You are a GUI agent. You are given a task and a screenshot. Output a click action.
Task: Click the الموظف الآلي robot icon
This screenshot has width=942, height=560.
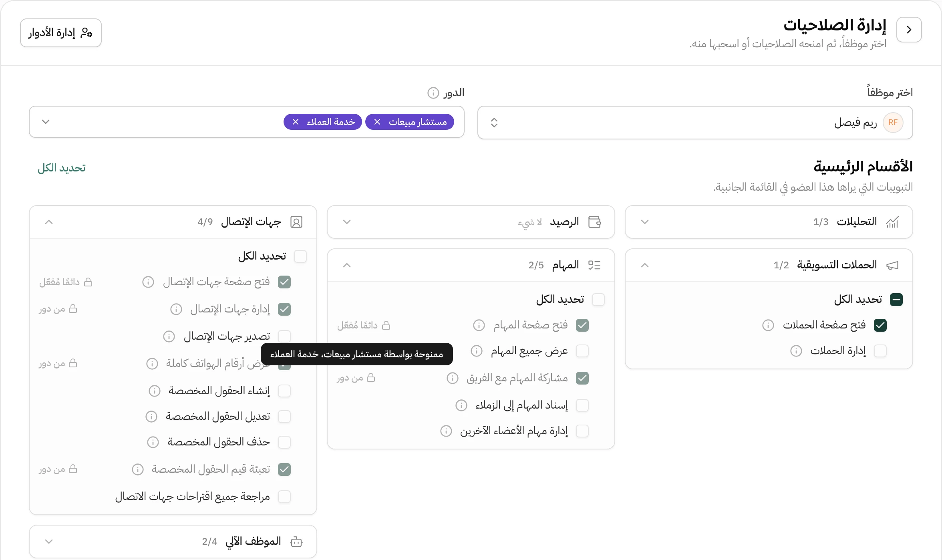coord(296,542)
